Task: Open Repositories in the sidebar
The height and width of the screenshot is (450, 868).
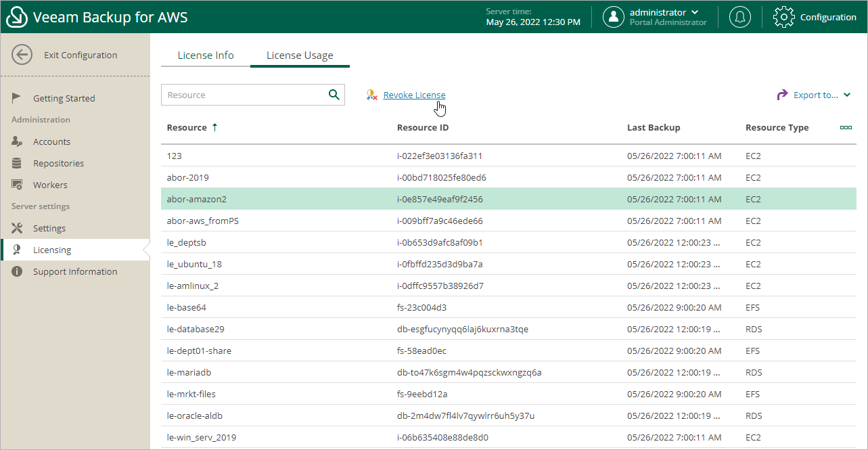Action: coord(58,163)
